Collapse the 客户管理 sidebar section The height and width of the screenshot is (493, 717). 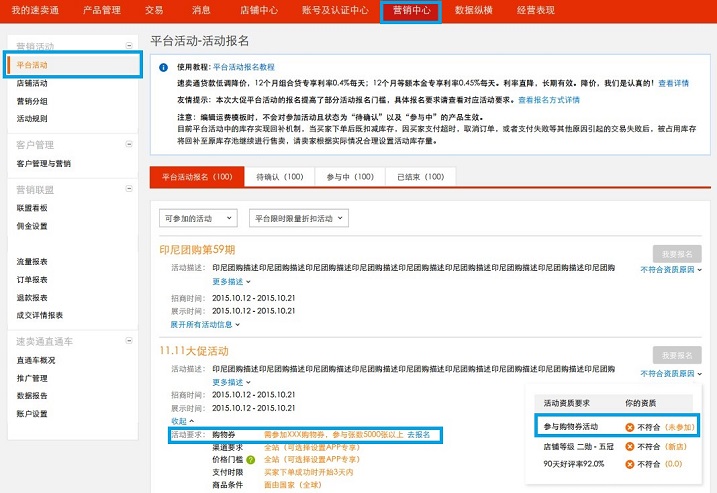(x=129, y=144)
